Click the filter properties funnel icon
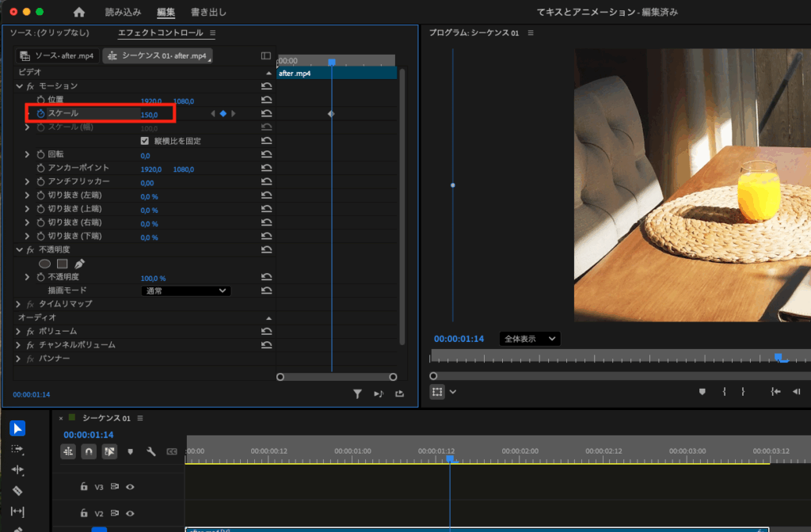811x532 pixels. click(357, 393)
